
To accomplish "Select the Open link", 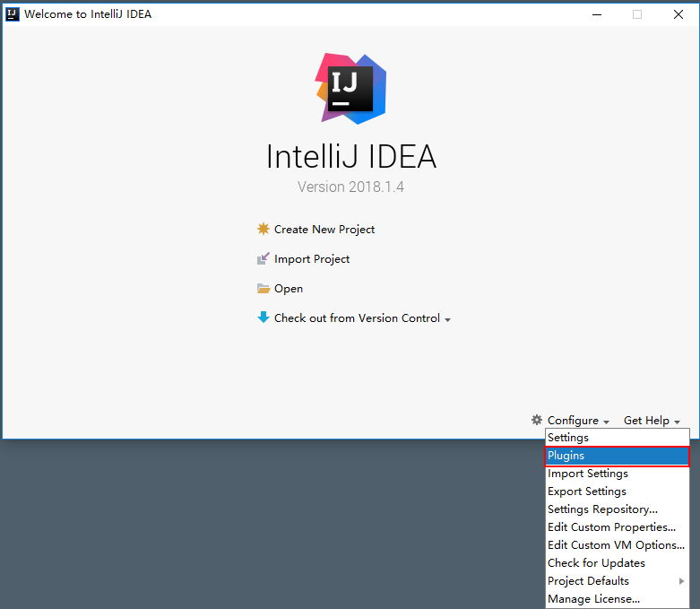I will (x=289, y=289).
